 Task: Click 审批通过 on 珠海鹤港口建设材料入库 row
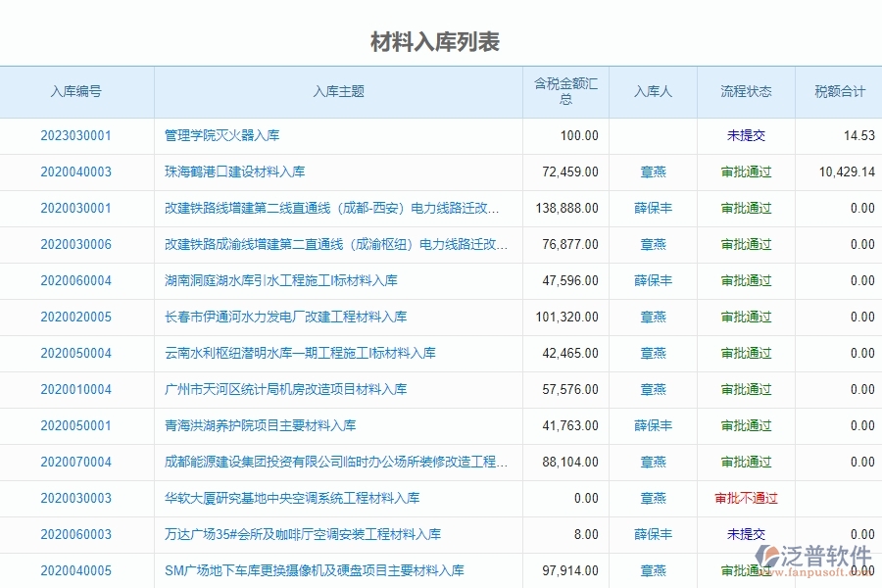pos(747,171)
